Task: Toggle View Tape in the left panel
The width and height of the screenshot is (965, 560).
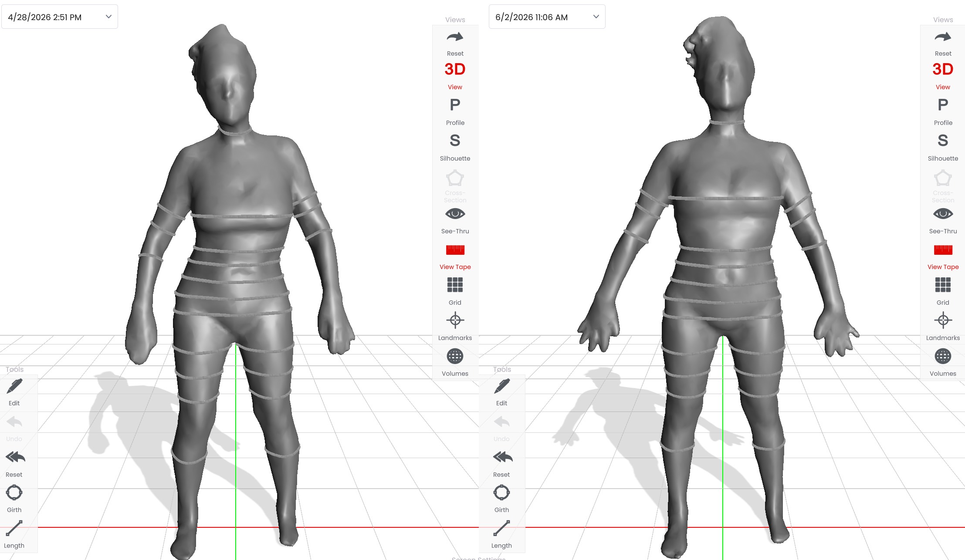Action: [x=455, y=257]
